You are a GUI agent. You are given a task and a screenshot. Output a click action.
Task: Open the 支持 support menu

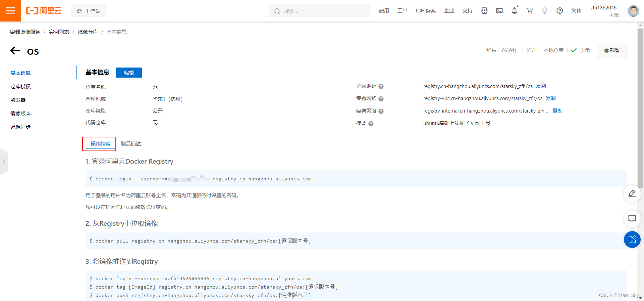coord(468,11)
